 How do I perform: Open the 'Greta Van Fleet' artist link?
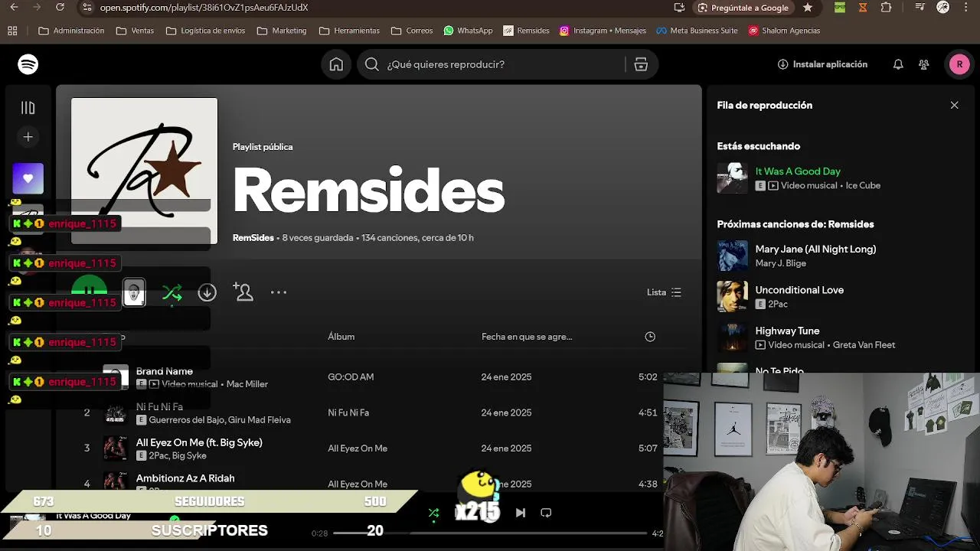[864, 345]
